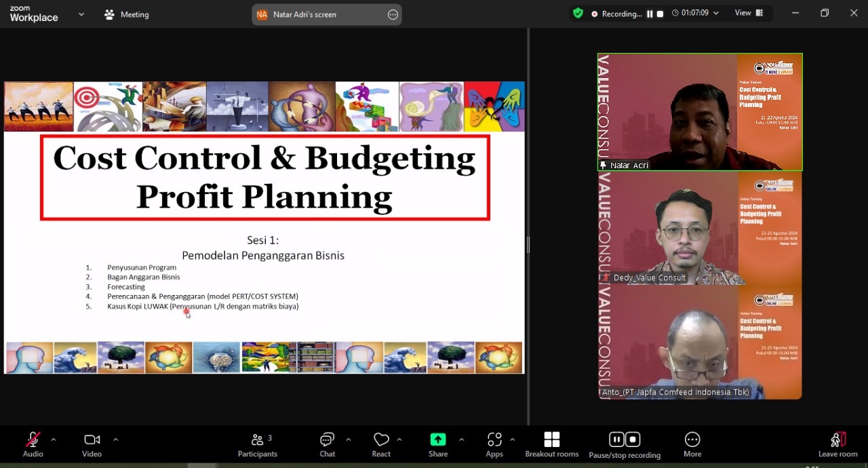This screenshot has width=868, height=468.
Task: Stop the recording in the top bar
Action: pos(660,14)
